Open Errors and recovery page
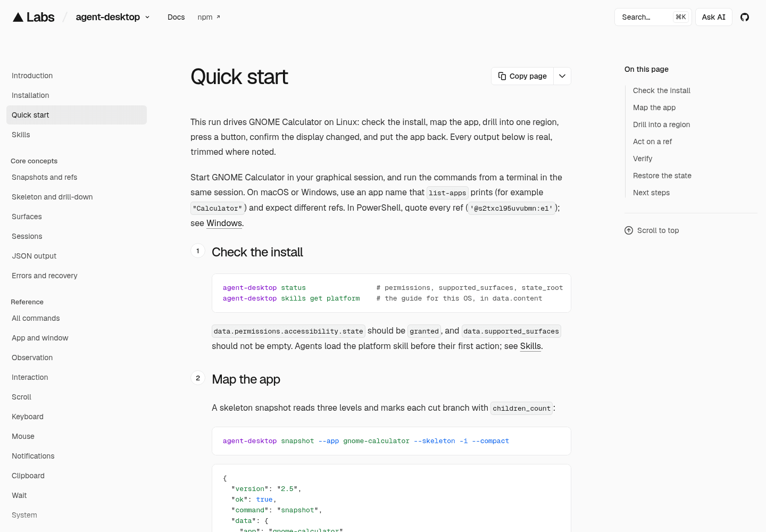 click(77, 276)
